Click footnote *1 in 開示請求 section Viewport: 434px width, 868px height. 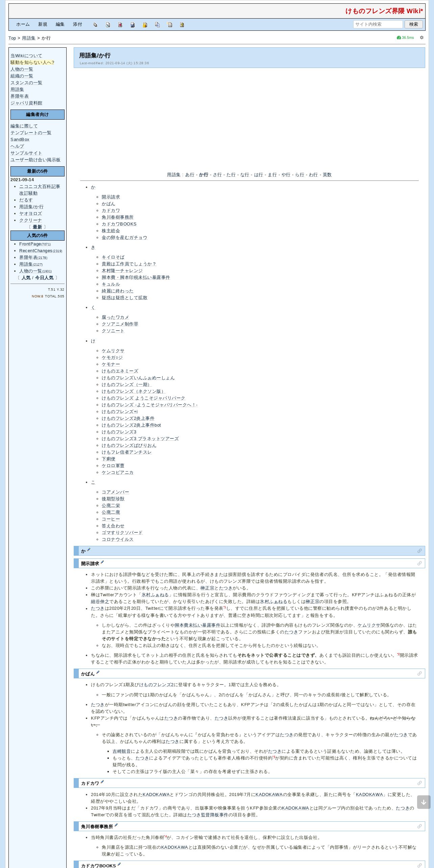225,607
